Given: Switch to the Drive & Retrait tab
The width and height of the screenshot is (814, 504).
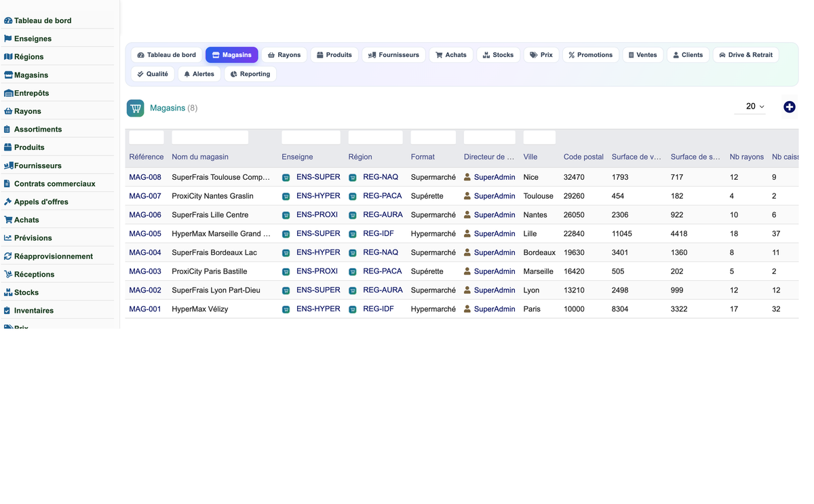Looking at the screenshot, I should point(745,55).
